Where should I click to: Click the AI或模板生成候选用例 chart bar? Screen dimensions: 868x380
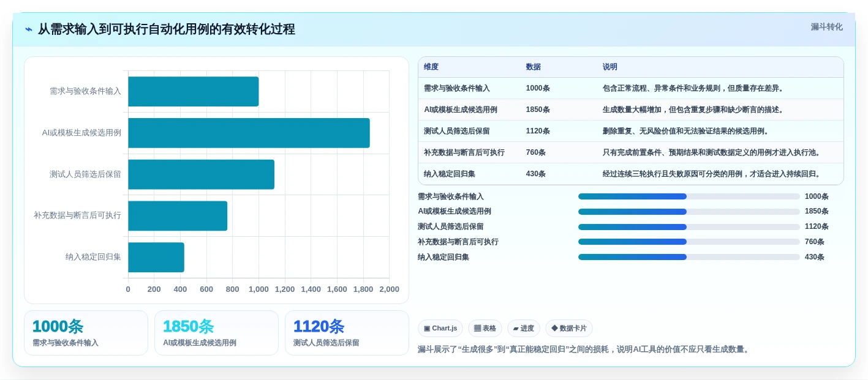[249, 133]
